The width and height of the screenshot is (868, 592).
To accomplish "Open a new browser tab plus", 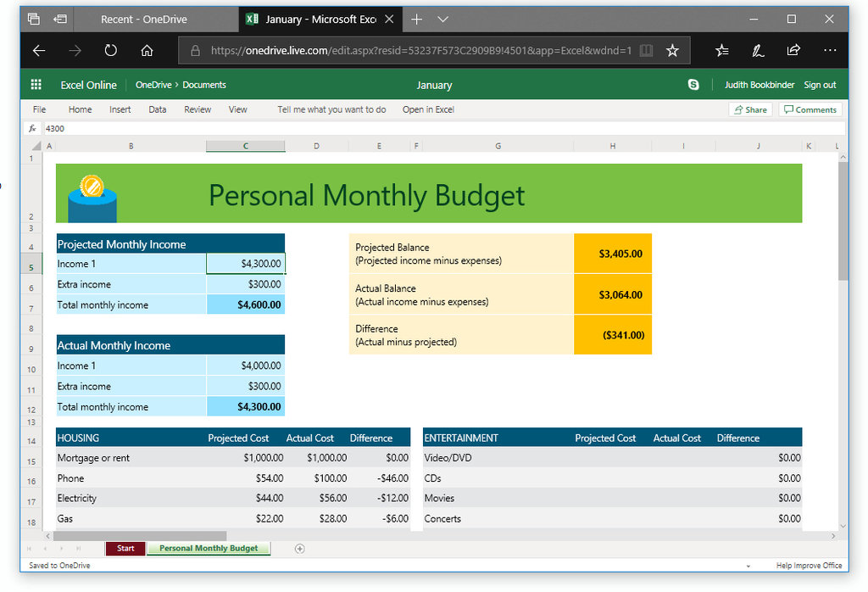I will 416,20.
